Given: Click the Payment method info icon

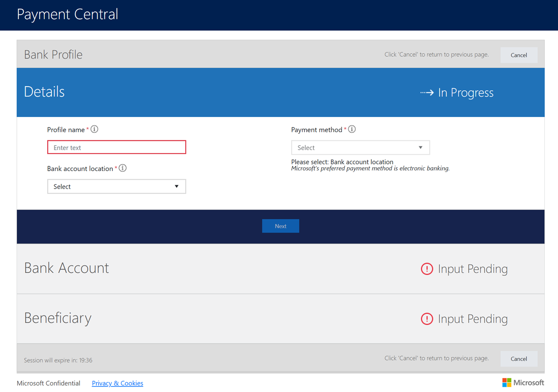Looking at the screenshot, I should [x=352, y=129].
